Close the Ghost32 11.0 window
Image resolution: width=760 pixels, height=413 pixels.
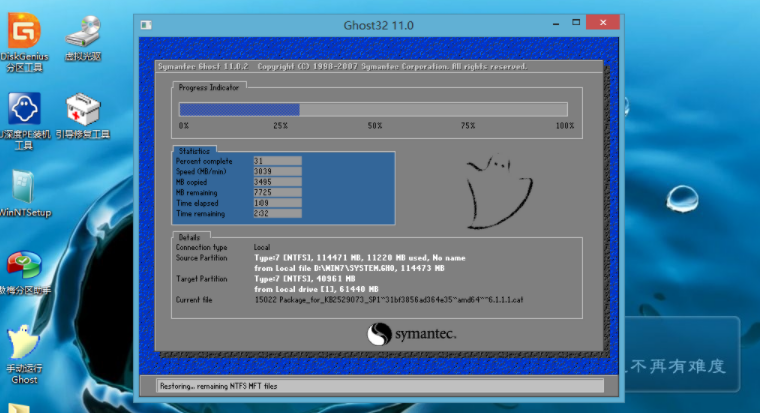pyautogui.click(x=602, y=23)
